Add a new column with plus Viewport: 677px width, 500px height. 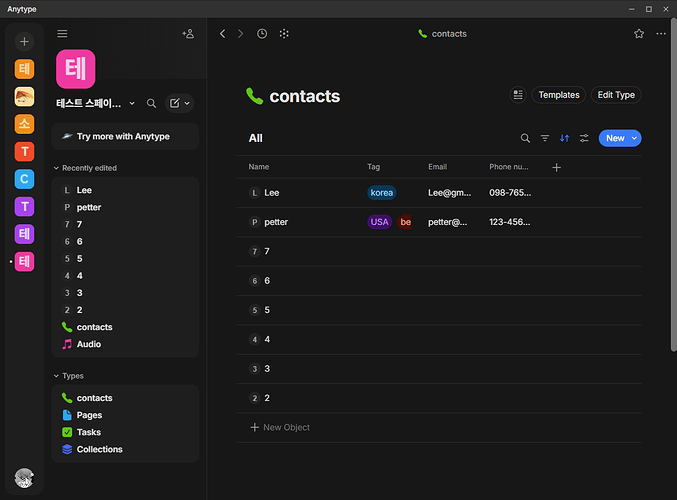[557, 168]
